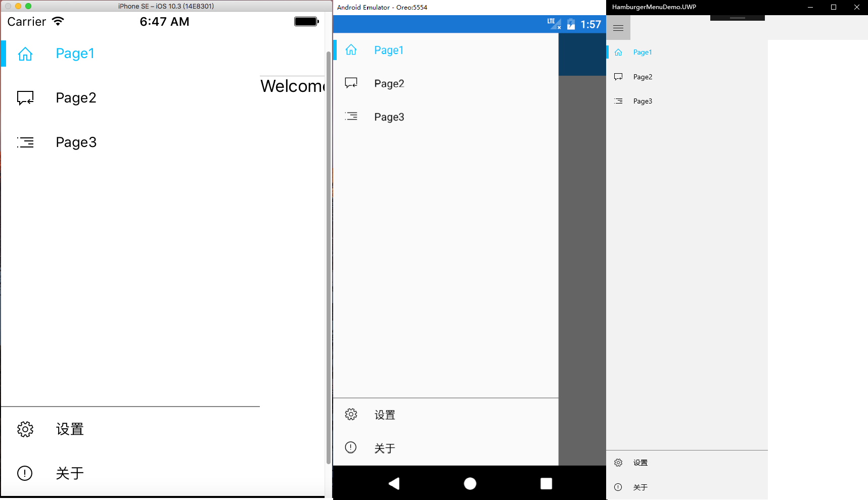Select Page1 label in iOS simulator
This screenshot has width=868, height=500.
coord(75,54)
